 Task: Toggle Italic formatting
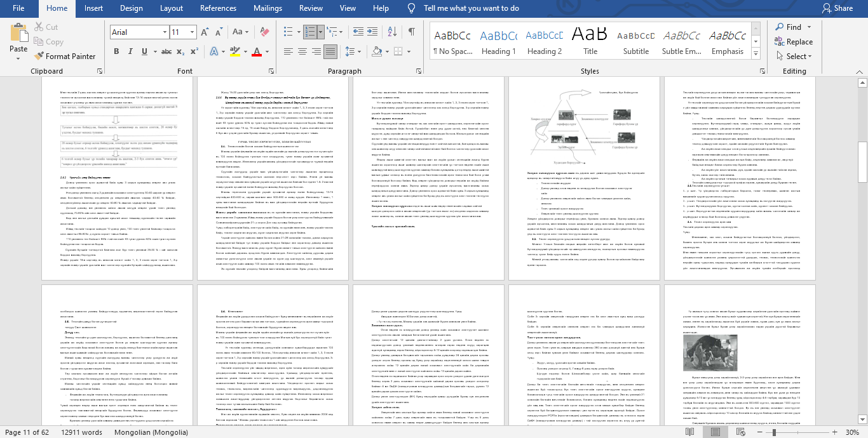tap(132, 51)
